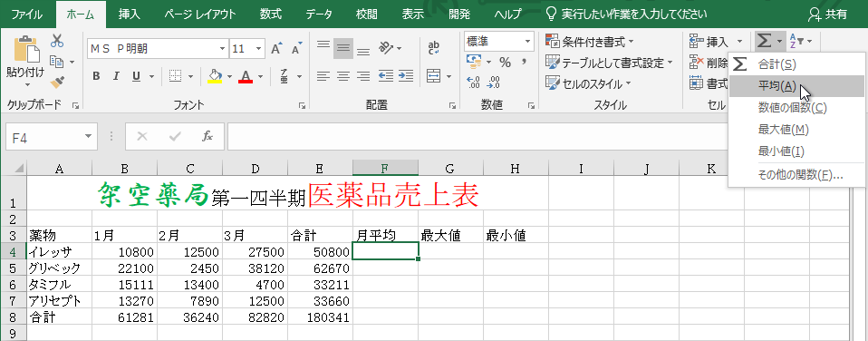Select 数値の個数(C) menu item

796,108
